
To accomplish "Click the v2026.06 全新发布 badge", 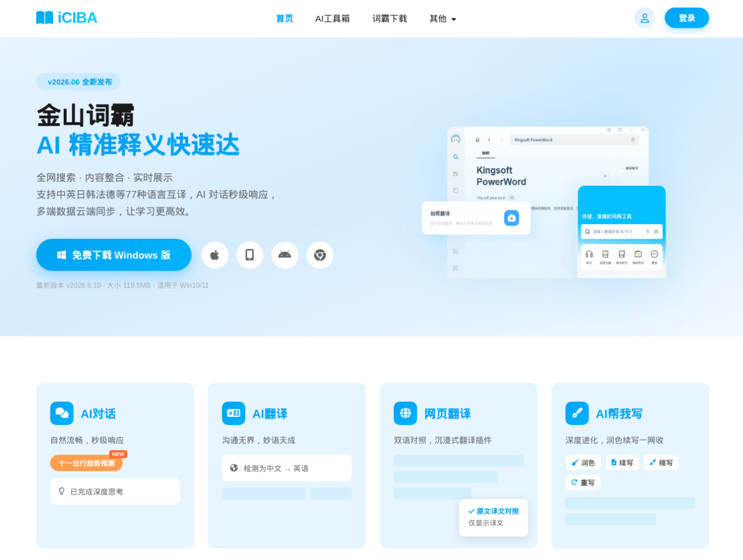I will 78,82.
